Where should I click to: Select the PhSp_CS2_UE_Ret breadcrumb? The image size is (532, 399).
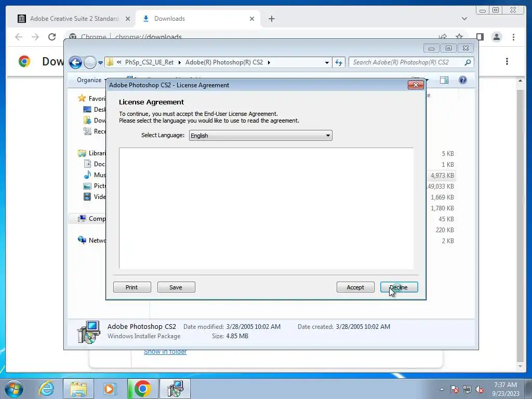pyautogui.click(x=149, y=62)
